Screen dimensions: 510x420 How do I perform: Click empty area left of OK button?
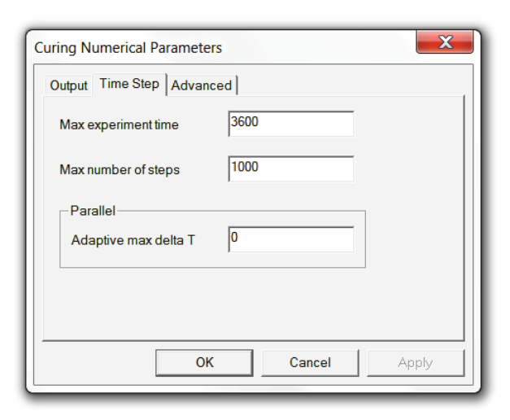[98, 362]
